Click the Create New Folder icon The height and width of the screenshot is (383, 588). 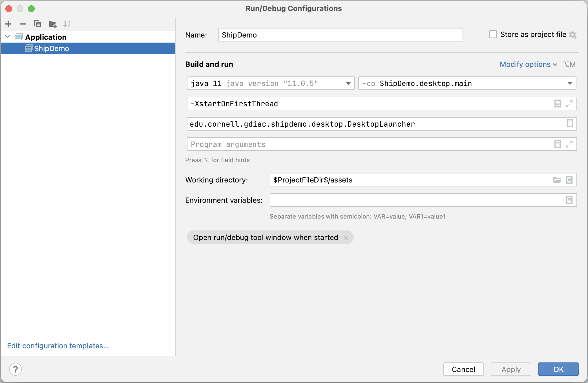pyautogui.click(x=52, y=24)
